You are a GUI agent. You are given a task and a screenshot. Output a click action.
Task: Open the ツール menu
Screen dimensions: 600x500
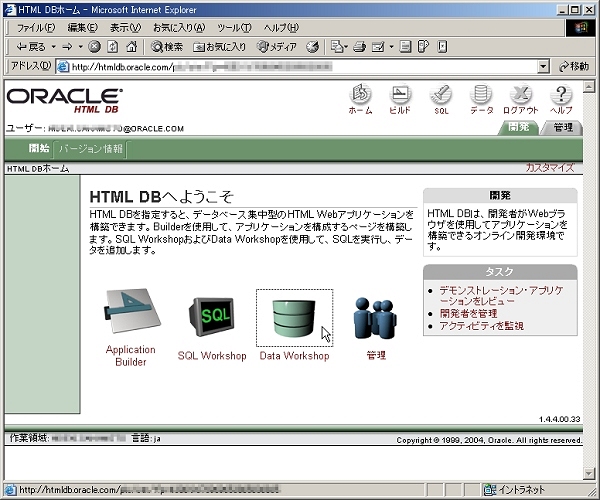point(234,28)
